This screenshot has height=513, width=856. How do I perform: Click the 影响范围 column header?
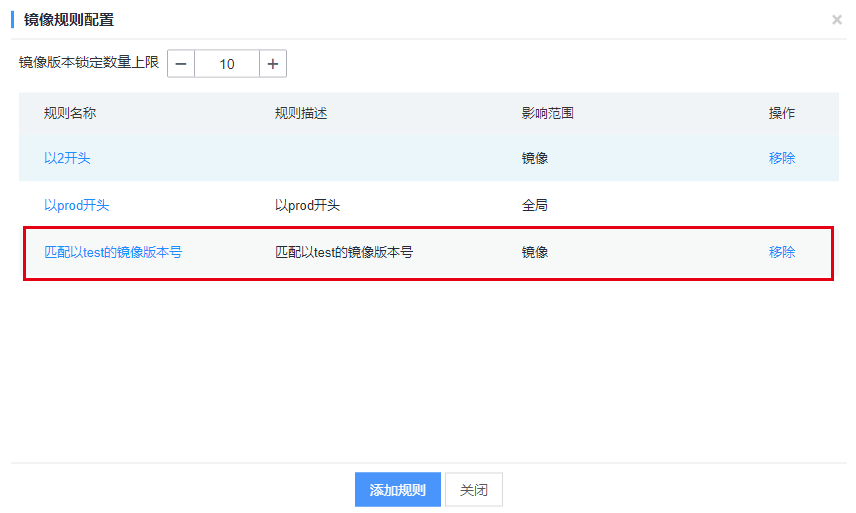548,113
